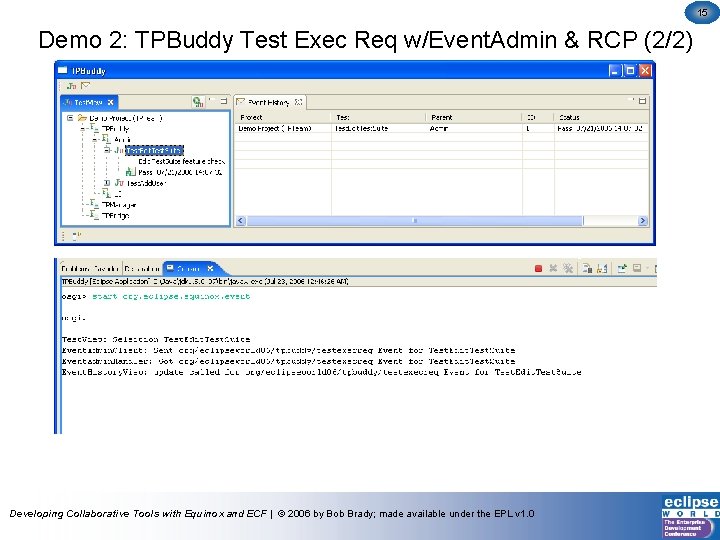Screen dimensions: 720x540
Task: Click the TestEditTestSuite cell in Event History
Action: coord(361,129)
